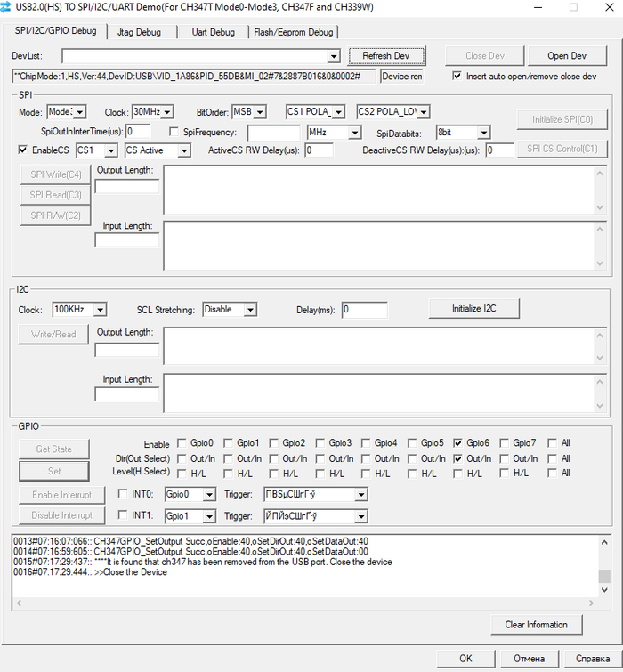Viewport: 623px width, 672px height.
Task: Uncheck the Gpio6 enable checkbox
Action: (x=458, y=443)
